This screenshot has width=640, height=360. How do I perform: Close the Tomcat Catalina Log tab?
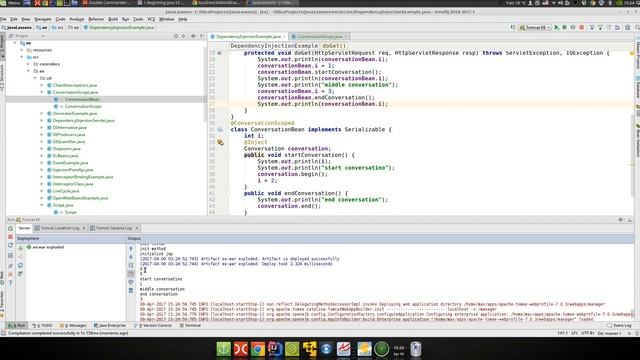[x=136, y=228]
